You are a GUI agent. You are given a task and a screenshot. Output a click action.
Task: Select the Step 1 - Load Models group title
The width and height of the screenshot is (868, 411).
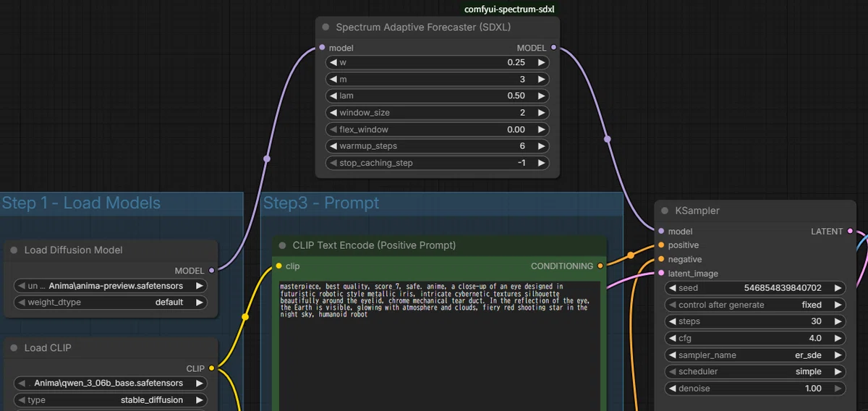(x=81, y=203)
